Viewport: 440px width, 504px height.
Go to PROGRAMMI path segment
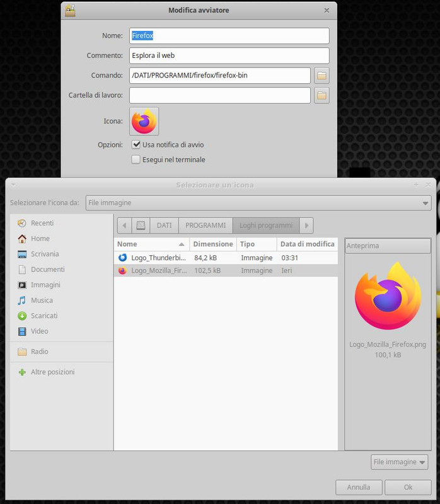click(x=206, y=226)
